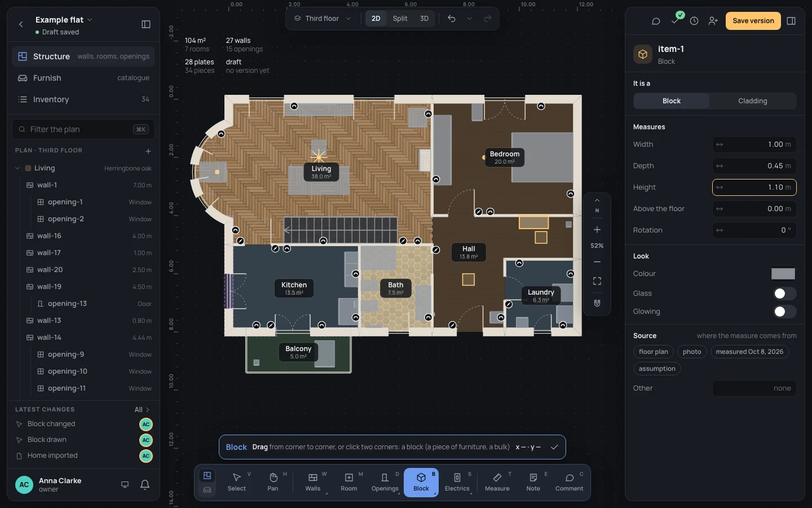Switch to 3D view
This screenshot has width=812, height=508.
tap(424, 19)
